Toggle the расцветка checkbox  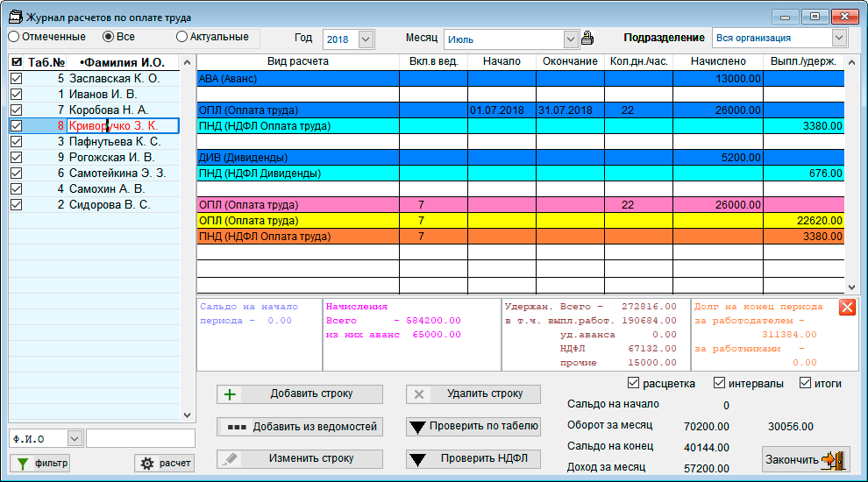pyautogui.click(x=634, y=383)
